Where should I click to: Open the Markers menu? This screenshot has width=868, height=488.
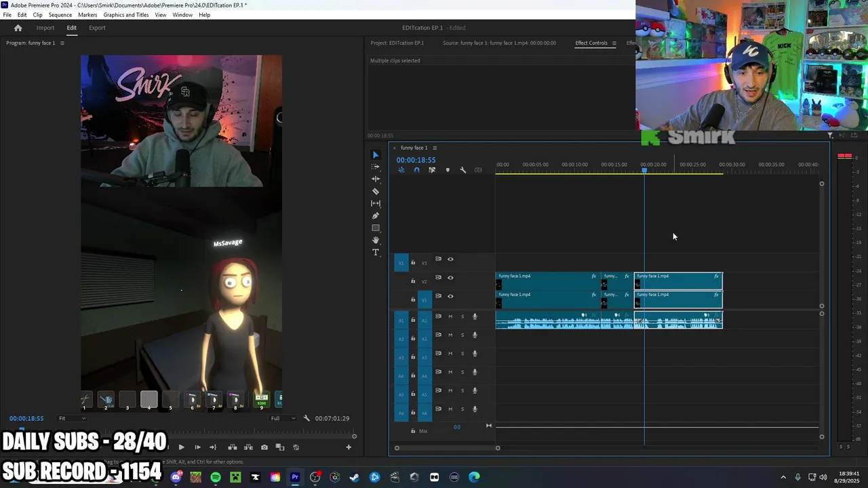87,15
